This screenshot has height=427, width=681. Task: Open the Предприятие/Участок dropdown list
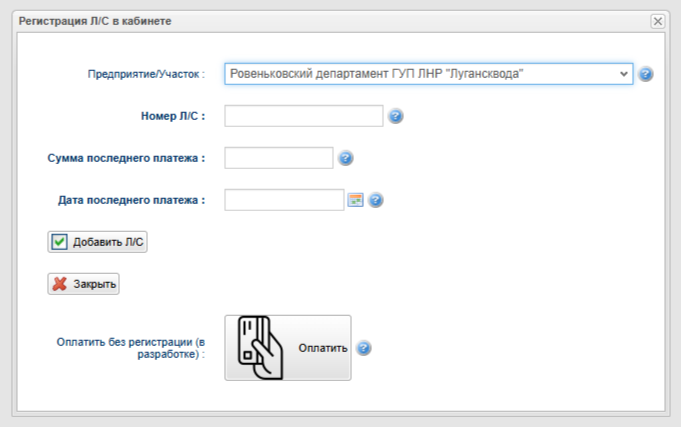coord(428,74)
